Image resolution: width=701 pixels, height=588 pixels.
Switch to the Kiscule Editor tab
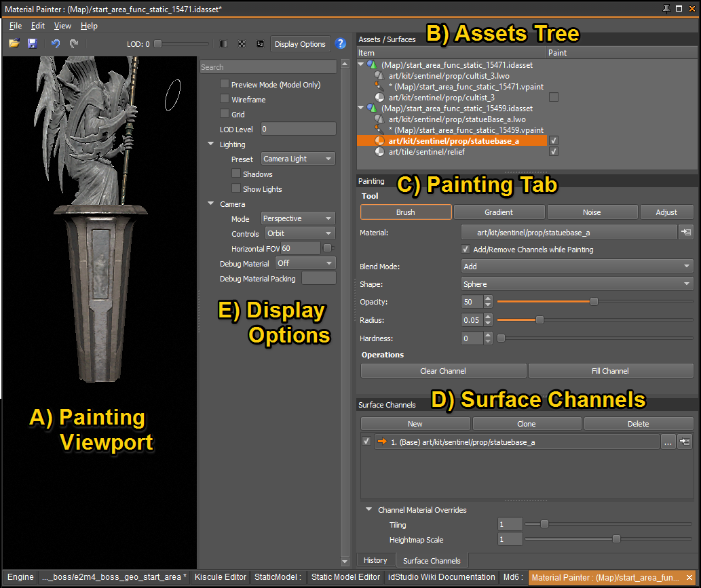(221, 577)
